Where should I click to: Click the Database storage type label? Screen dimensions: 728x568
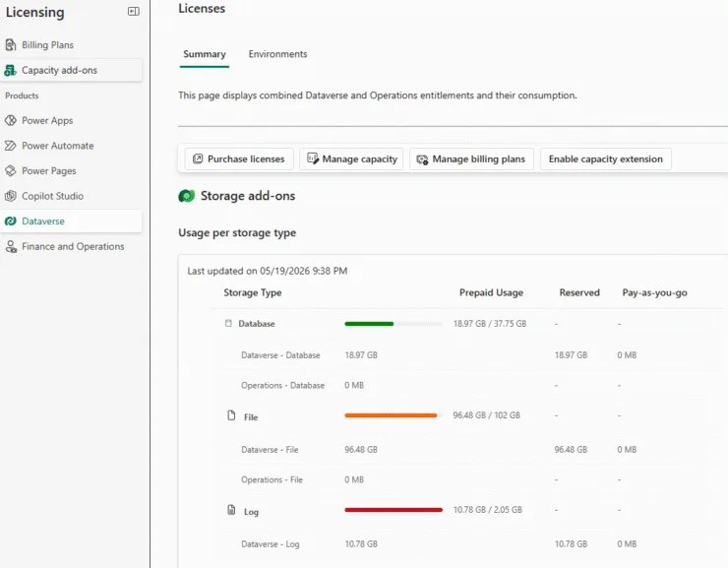(257, 324)
